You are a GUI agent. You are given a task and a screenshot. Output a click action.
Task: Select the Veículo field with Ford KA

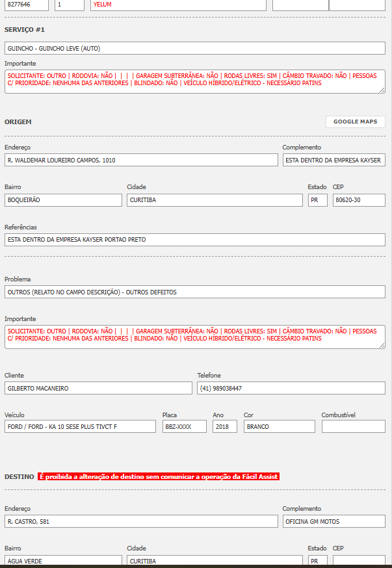[80, 426]
